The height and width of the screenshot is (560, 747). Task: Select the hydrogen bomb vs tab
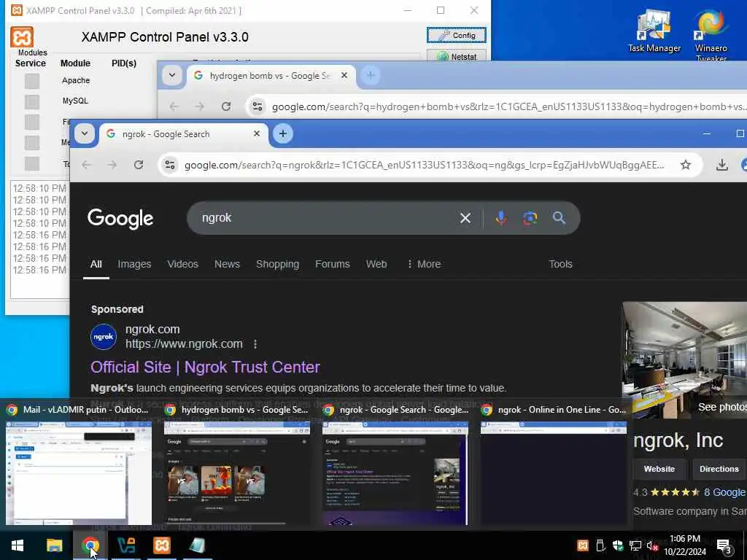click(270, 76)
